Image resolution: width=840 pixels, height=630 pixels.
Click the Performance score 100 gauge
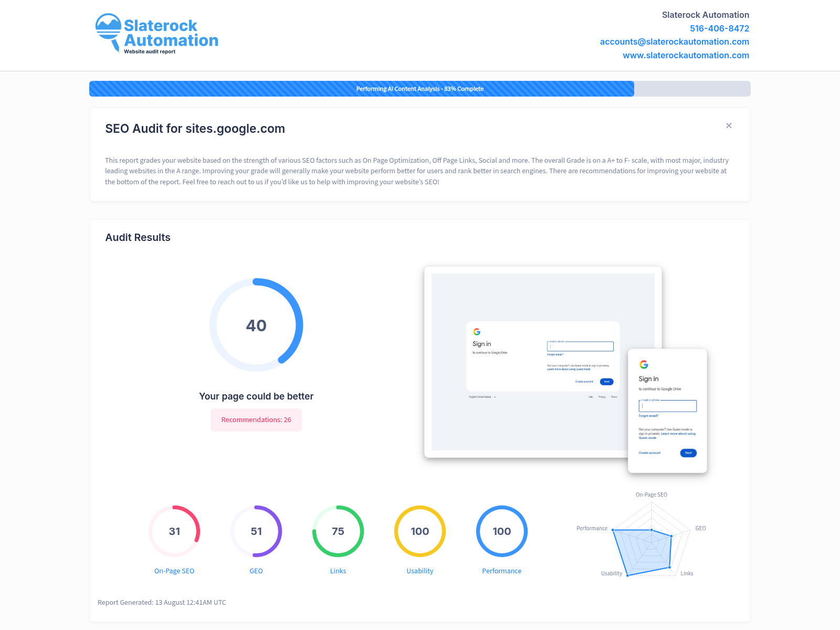[502, 531]
